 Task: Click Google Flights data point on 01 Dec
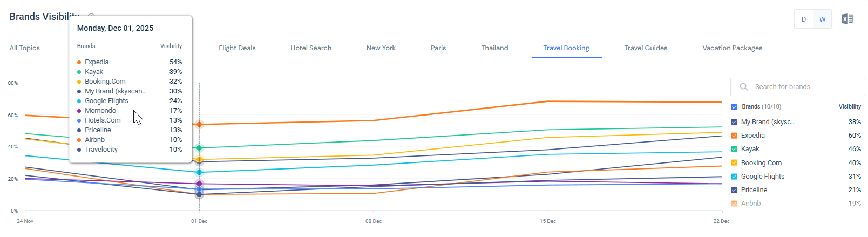pyautogui.click(x=199, y=172)
